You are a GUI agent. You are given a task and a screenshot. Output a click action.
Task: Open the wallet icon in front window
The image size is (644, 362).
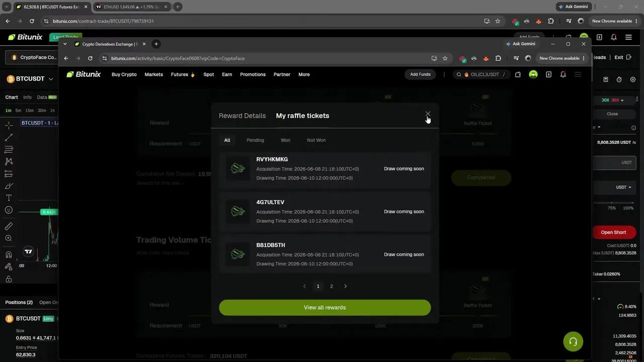pos(518,74)
